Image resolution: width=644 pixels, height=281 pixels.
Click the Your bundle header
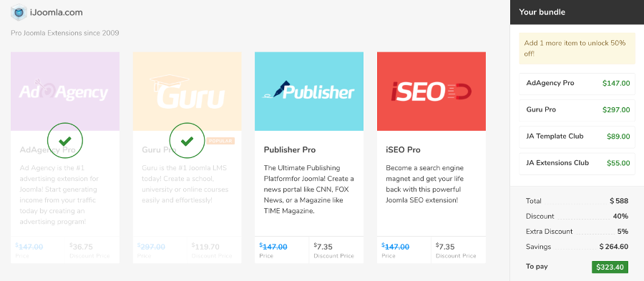(x=577, y=12)
